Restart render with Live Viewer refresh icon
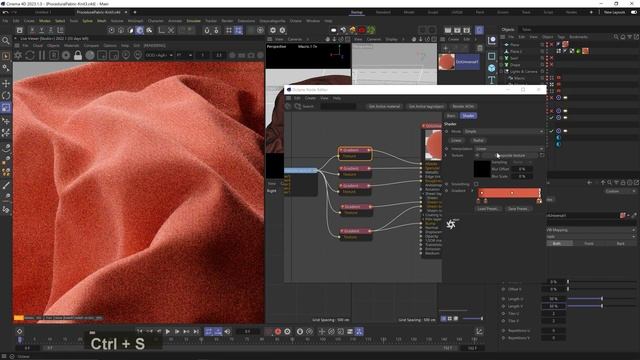The height and width of the screenshot is (360, 640). point(30,55)
